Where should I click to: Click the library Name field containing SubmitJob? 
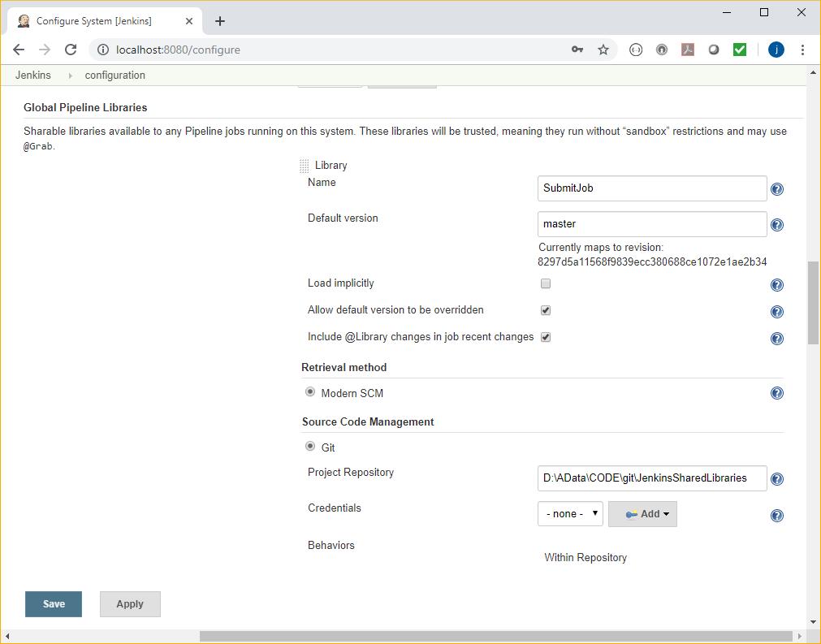[652, 188]
